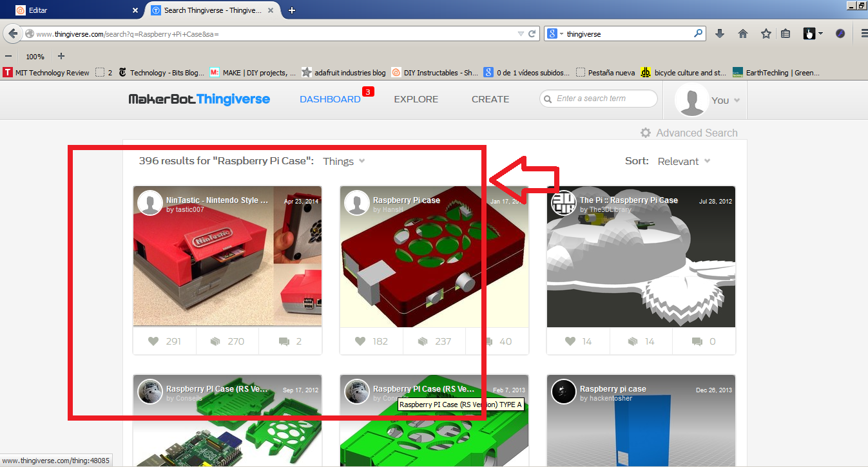Image resolution: width=868 pixels, height=467 pixels.
Task: Open adafruit industries blog bookmark
Action: tap(343, 73)
